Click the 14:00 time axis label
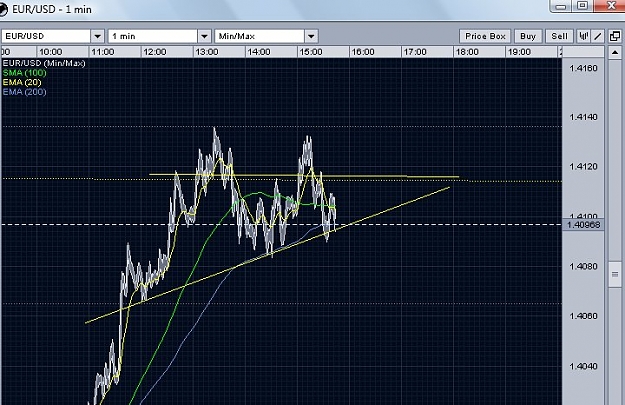Screen dimensions: 625x405 tap(259, 52)
